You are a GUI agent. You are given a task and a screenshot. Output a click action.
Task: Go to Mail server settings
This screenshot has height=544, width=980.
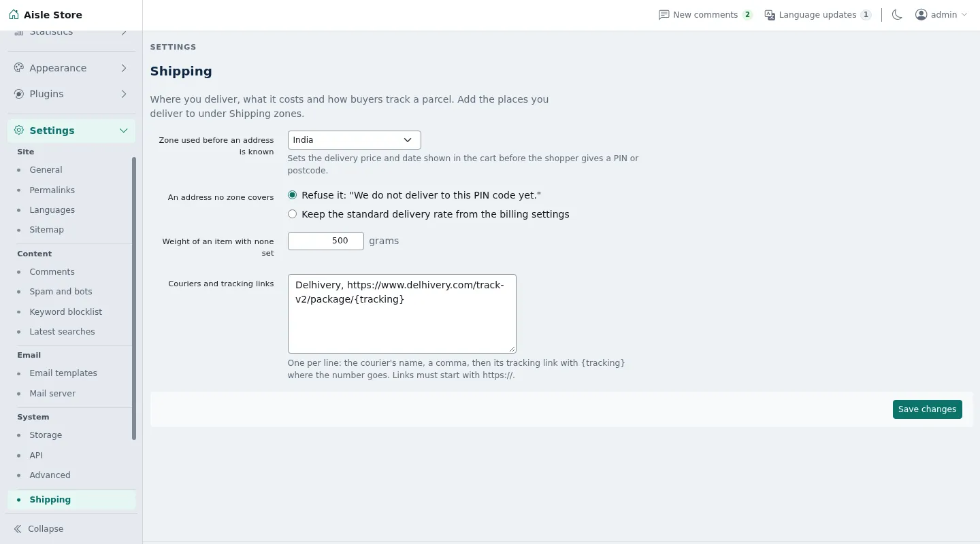52,394
